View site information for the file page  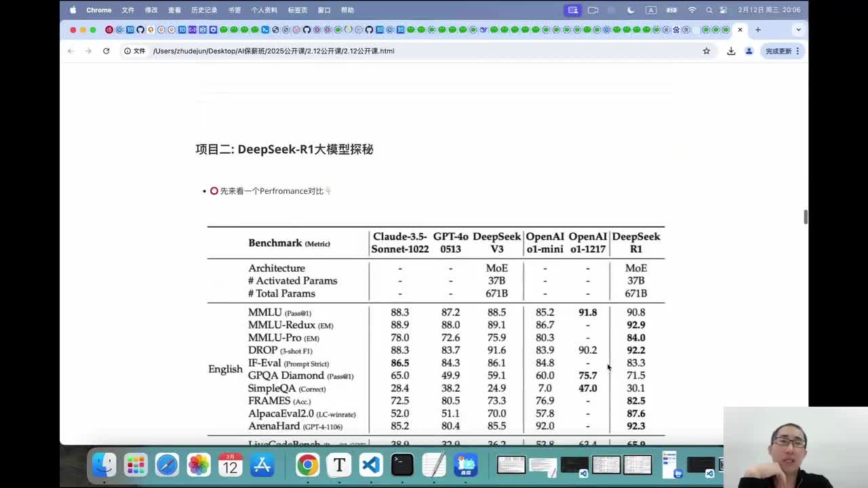[134, 51]
